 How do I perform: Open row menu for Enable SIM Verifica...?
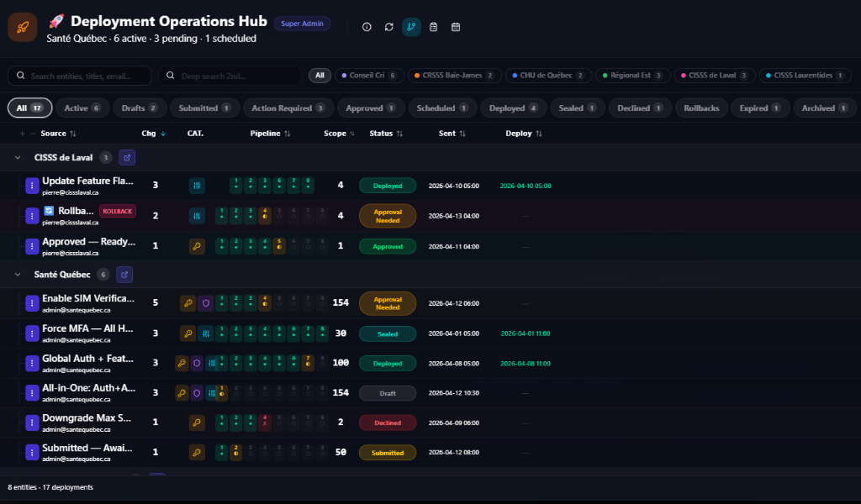click(32, 303)
